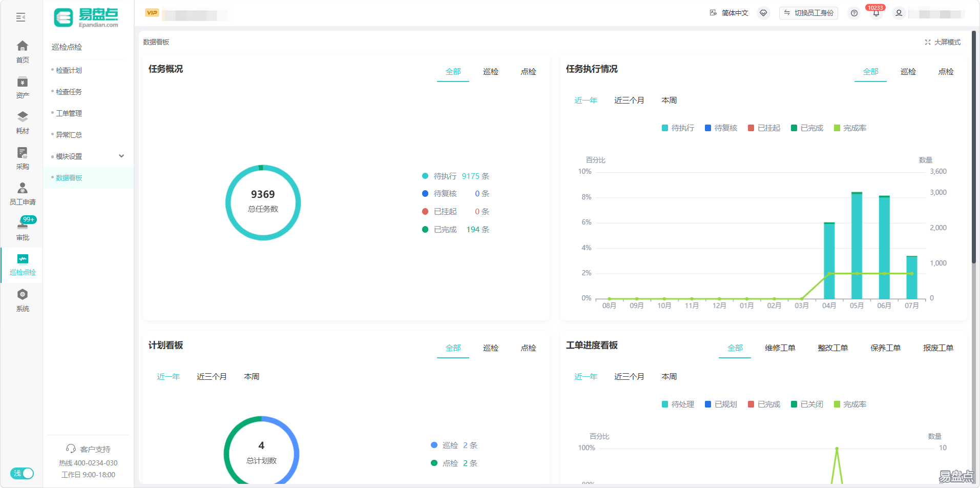
Task: Click the 客户支持 headset icon
Action: click(71, 449)
